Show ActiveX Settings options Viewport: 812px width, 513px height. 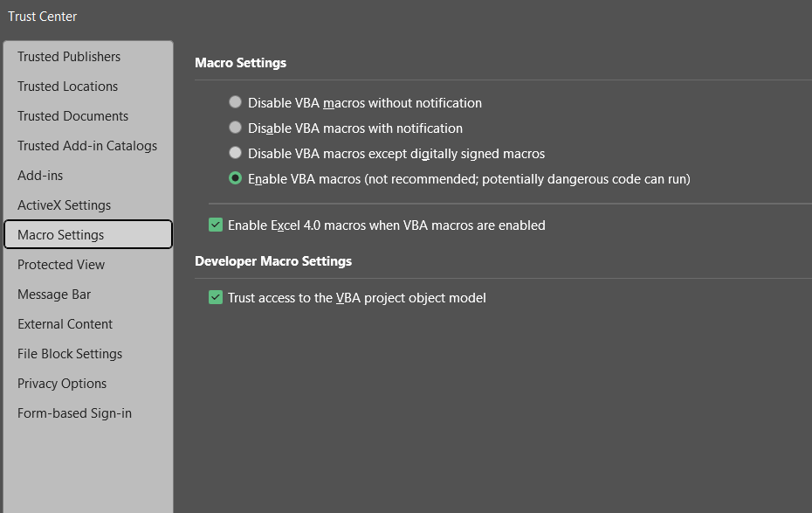[64, 205]
